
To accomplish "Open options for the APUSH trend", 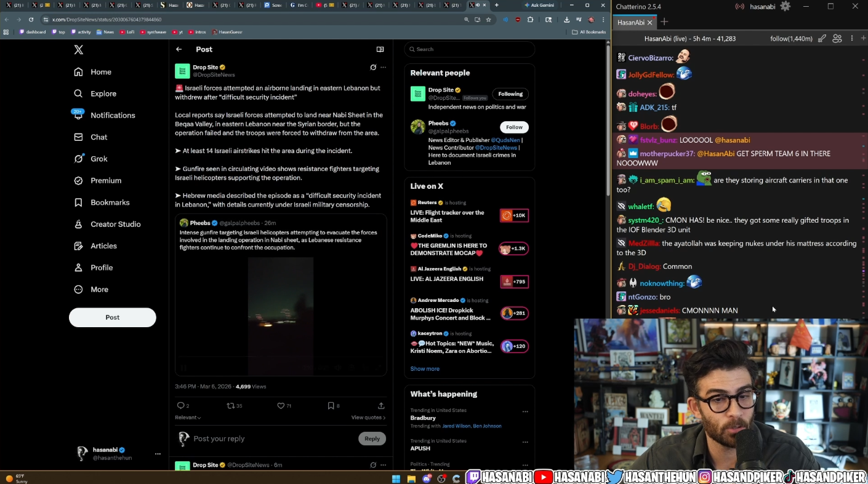I will point(525,442).
